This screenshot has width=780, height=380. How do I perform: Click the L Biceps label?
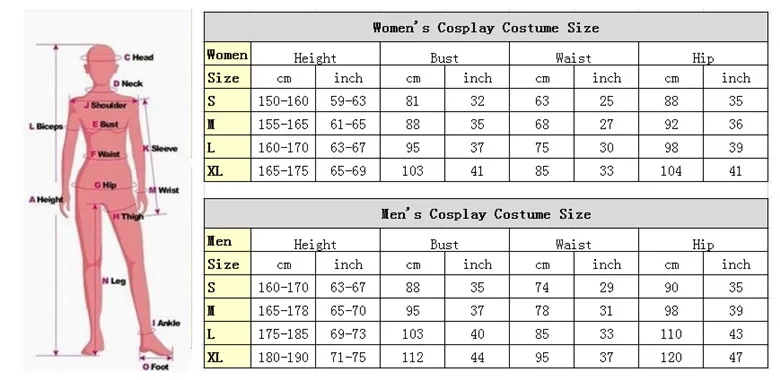(x=46, y=127)
